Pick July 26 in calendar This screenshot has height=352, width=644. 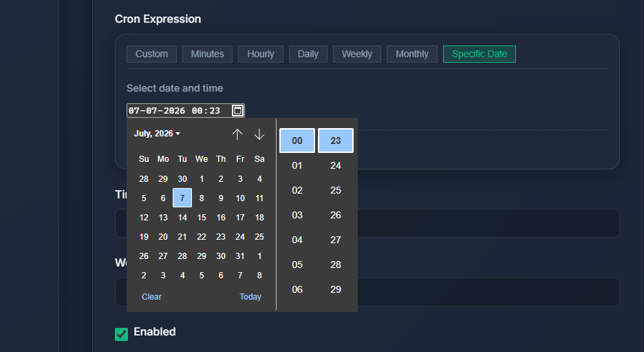click(144, 256)
